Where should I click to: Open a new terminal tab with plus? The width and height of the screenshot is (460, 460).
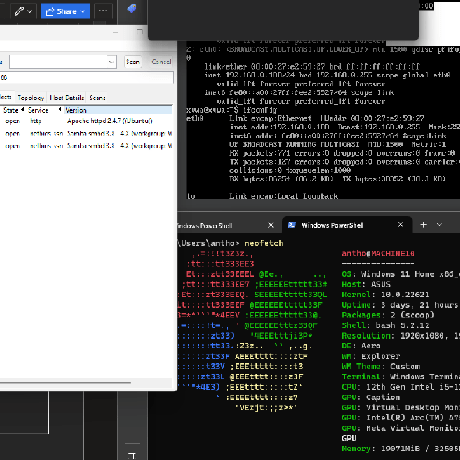[x=423, y=225]
